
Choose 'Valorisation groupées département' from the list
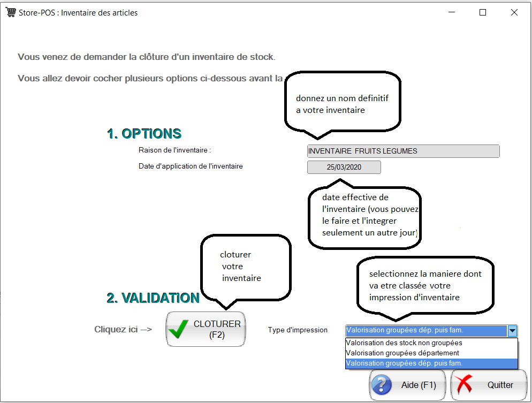(402, 353)
